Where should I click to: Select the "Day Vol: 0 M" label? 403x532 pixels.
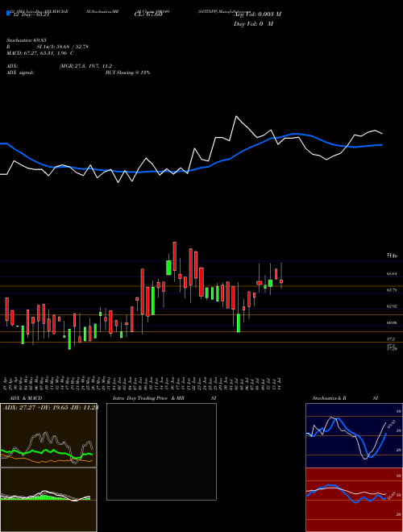pyautogui.click(x=253, y=24)
